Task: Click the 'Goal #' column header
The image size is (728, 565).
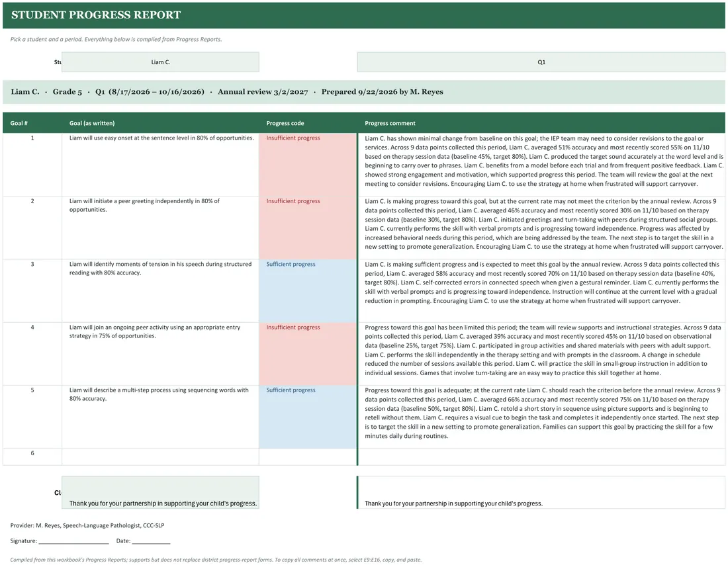Action: pos(19,123)
